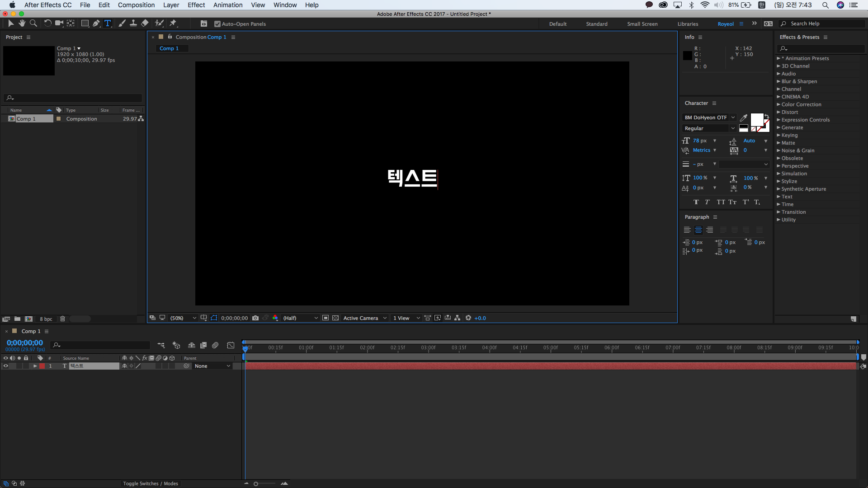Click Toggle Switches / Modes button
Image resolution: width=868 pixels, height=488 pixels.
tap(150, 483)
